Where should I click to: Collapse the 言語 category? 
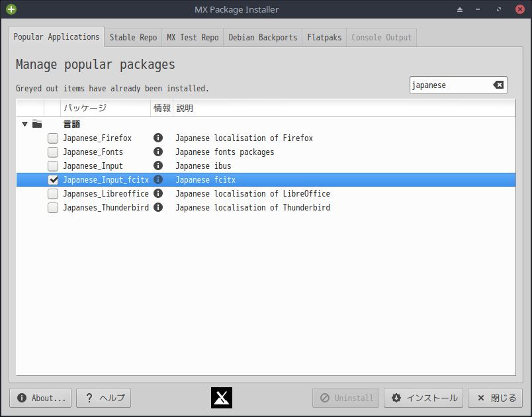(24, 124)
